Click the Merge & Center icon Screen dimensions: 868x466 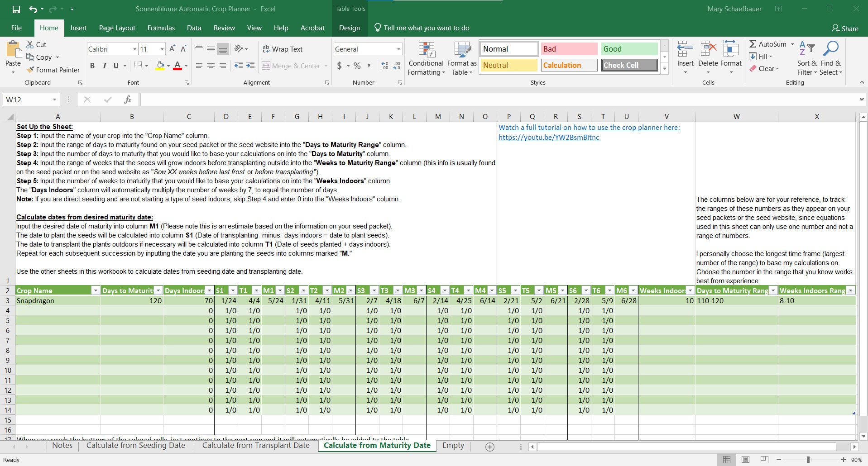tap(267, 66)
